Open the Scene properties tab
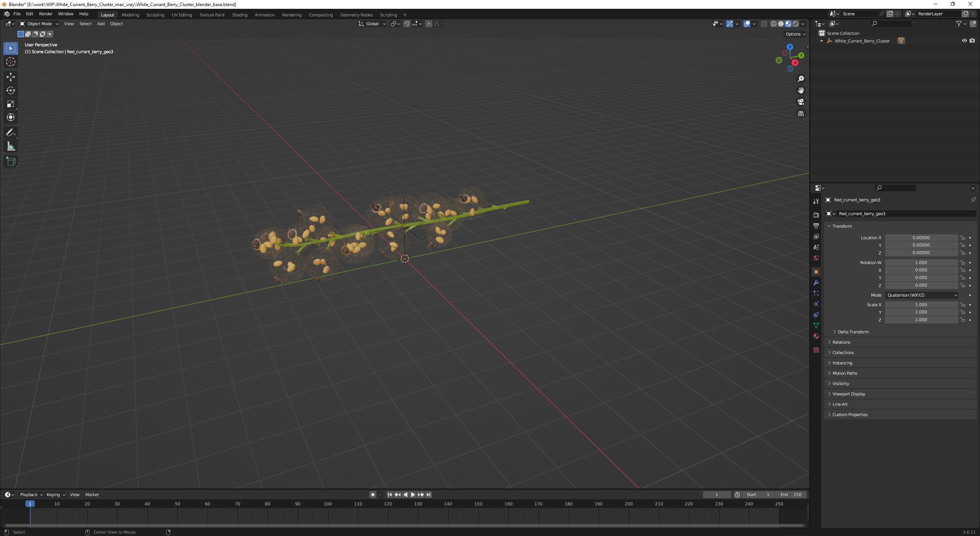 (x=816, y=247)
